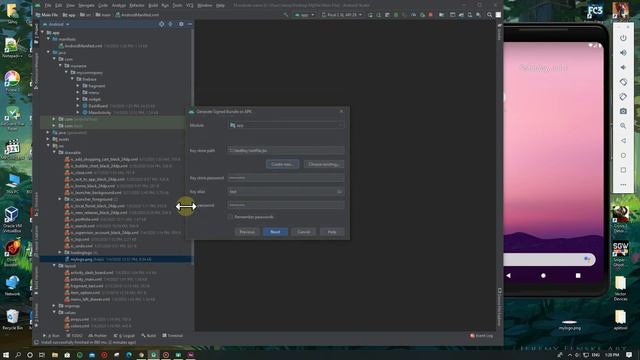
Task: Click the Windows Start button
Action: [x=6, y=355]
